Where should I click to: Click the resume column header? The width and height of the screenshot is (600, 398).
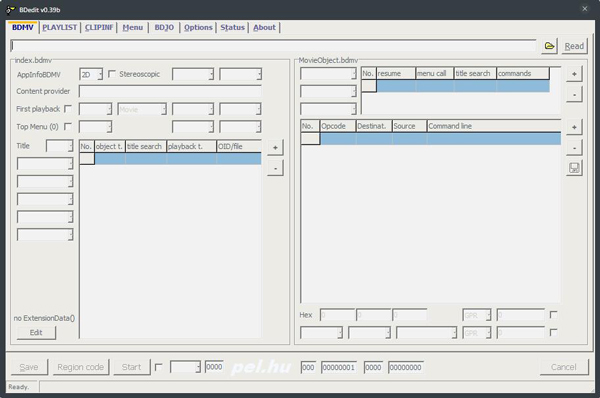tap(396, 73)
